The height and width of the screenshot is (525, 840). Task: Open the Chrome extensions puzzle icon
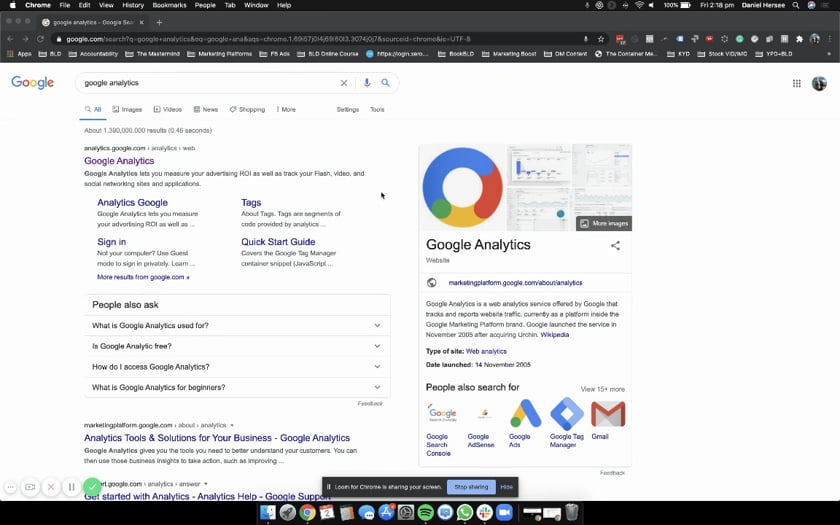pyautogui.click(x=799, y=39)
